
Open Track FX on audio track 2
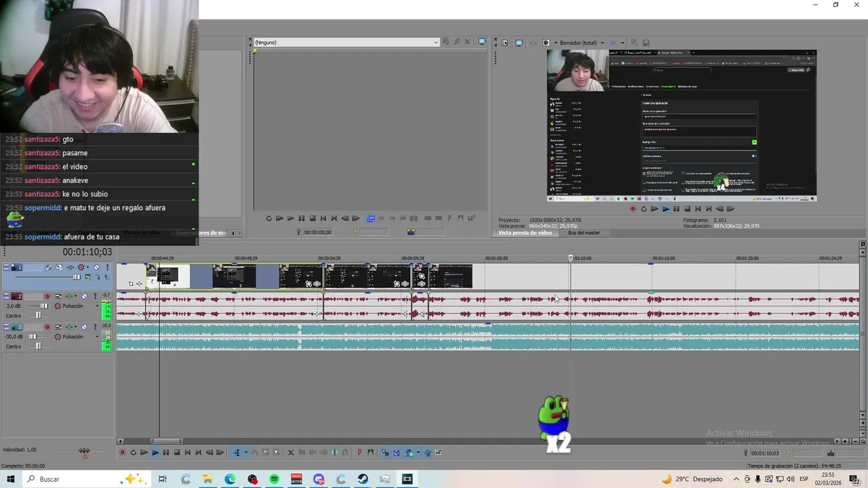[x=68, y=296]
